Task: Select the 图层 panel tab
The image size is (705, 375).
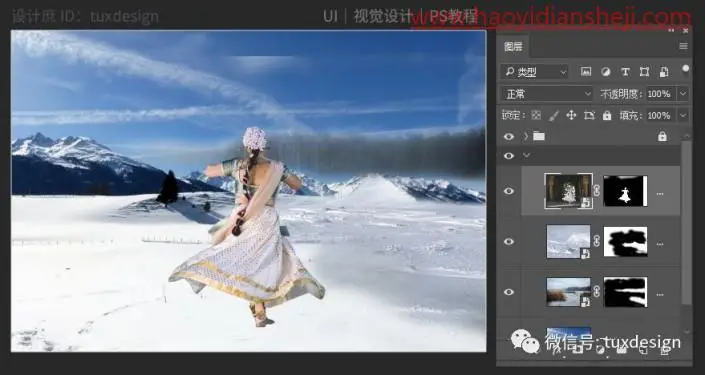Action: pos(513,46)
